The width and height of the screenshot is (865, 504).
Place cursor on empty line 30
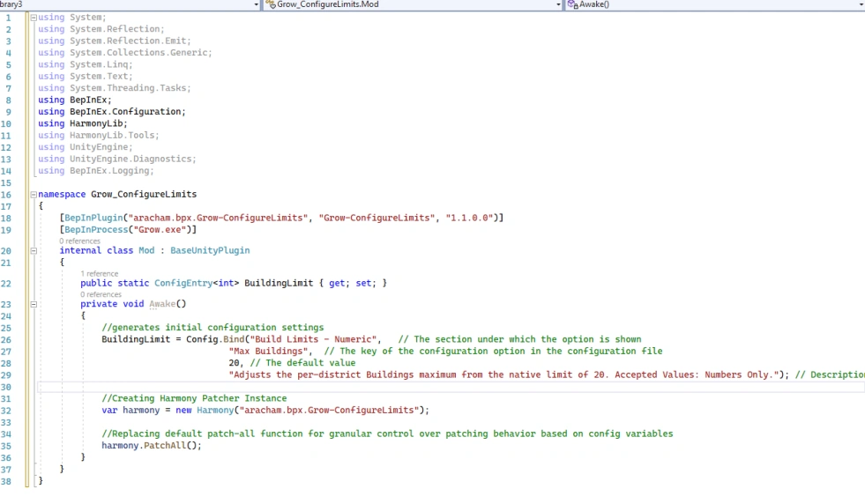[451, 387]
